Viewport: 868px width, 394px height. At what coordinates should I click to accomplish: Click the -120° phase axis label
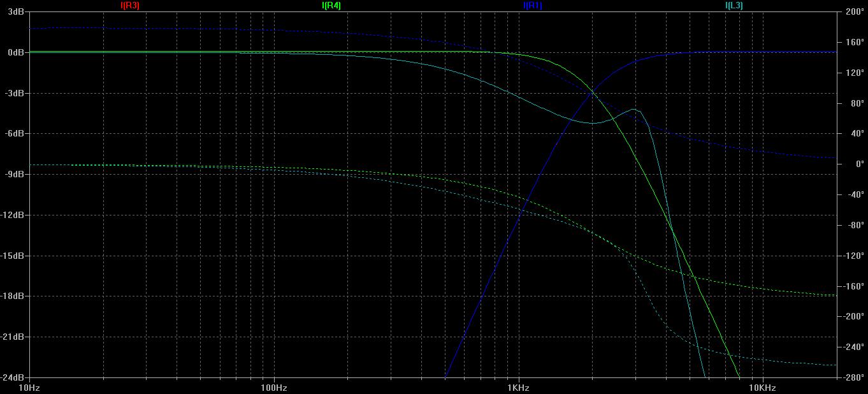pos(854,256)
